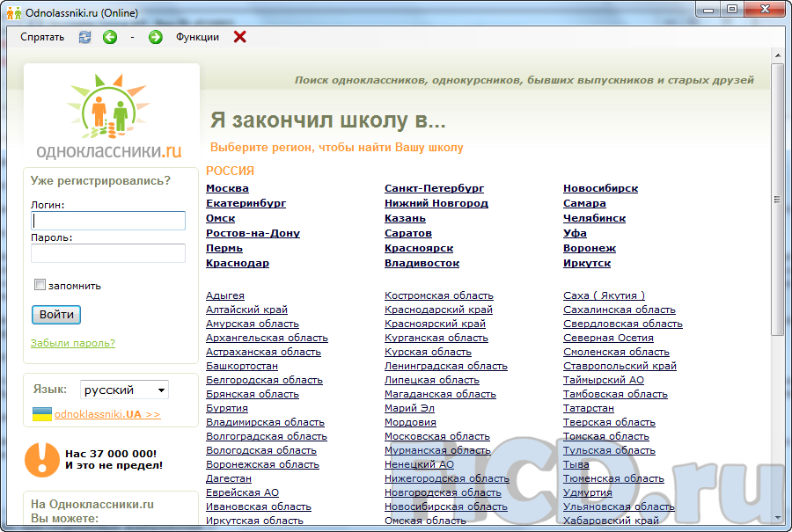
Task: Open the Язык language dropdown
Action: (124, 390)
